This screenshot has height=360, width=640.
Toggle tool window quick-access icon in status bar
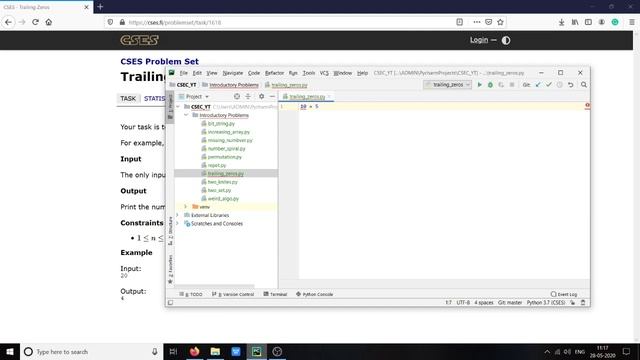(170, 303)
